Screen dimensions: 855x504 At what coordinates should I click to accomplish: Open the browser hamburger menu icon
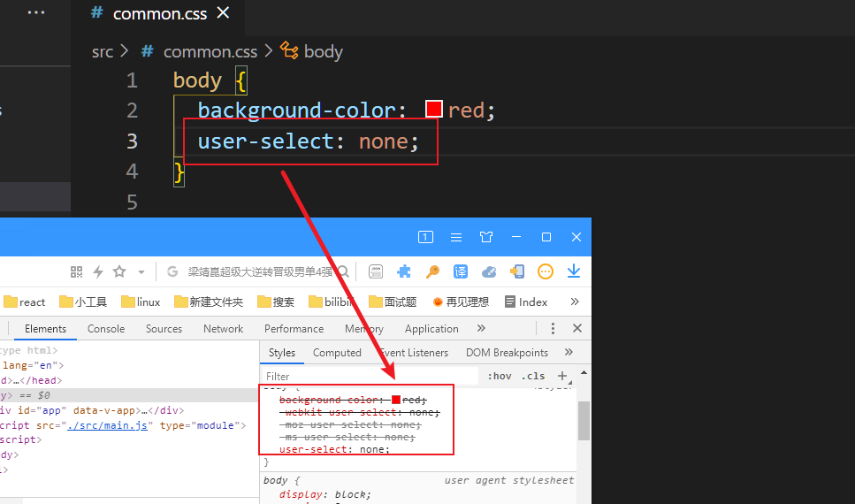(x=456, y=237)
